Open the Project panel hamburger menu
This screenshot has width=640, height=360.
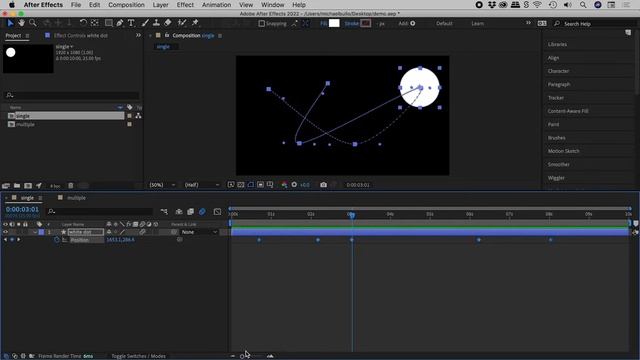(x=27, y=36)
